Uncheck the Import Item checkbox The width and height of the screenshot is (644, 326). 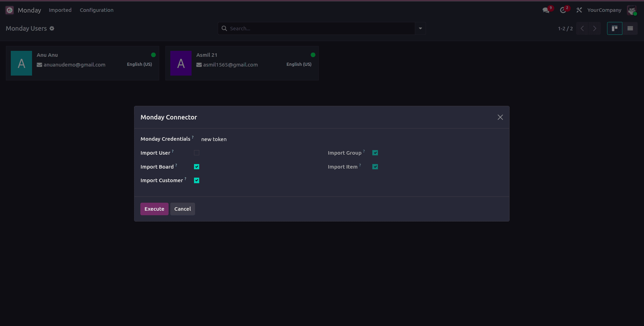[x=375, y=167]
